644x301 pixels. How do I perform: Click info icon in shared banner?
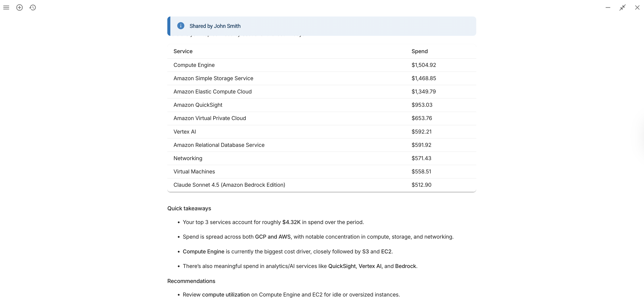180,26
